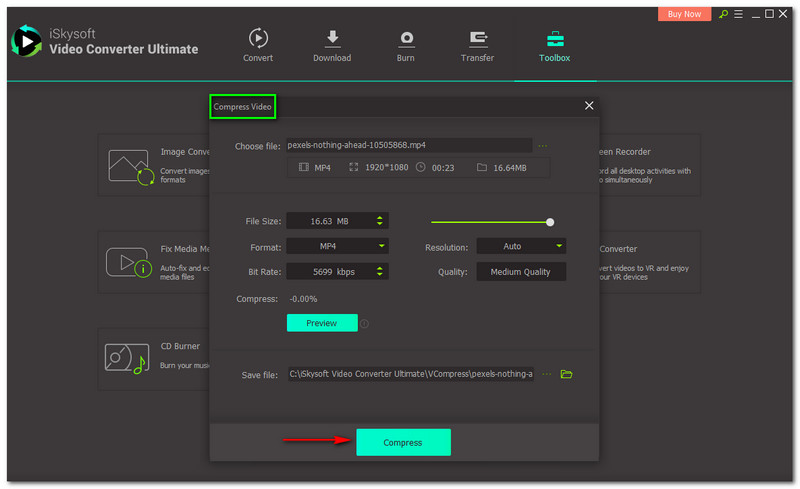Click the compression size slider handle
This screenshot has height=489, width=800.
click(x=550, y=222)
